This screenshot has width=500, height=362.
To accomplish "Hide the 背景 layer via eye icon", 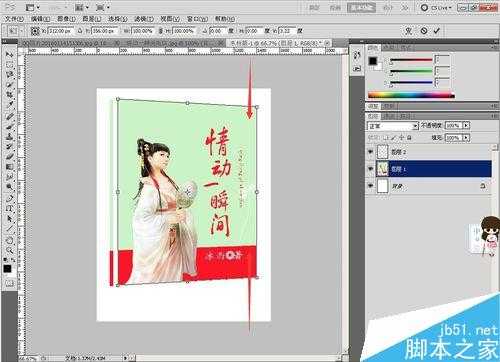I will pyautogui.click(x=370, y=186).
